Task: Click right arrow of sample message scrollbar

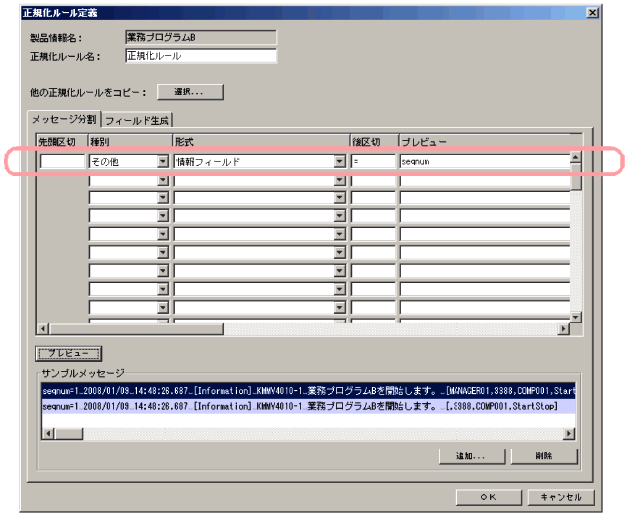Action: point(570,433)
